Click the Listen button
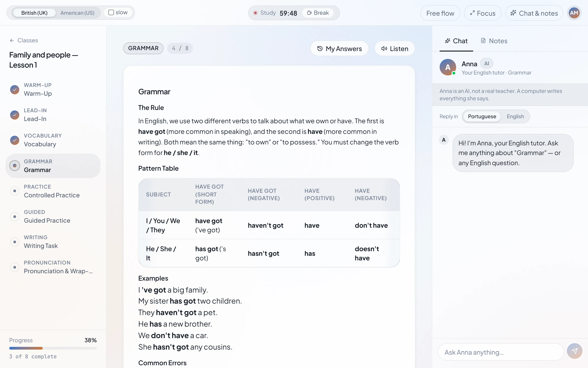Viewport: 588px width, 368px height. 395,49
